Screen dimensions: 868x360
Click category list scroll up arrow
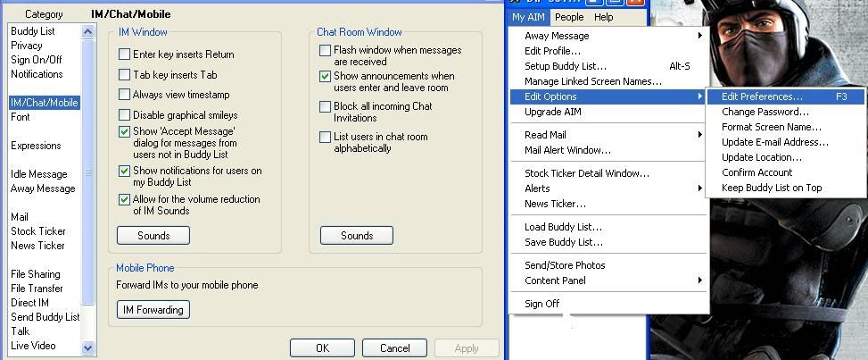tap(88, 31)
